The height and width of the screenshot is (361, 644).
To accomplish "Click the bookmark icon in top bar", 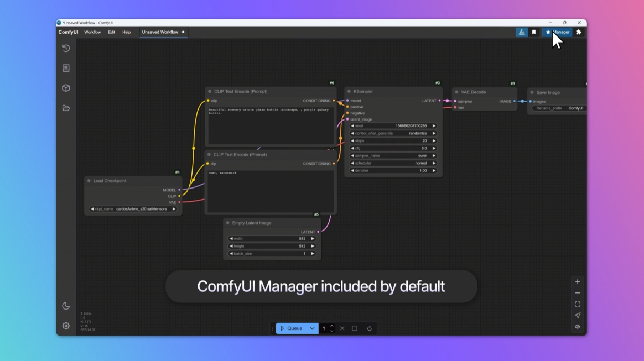I will [x=534, y=32].
